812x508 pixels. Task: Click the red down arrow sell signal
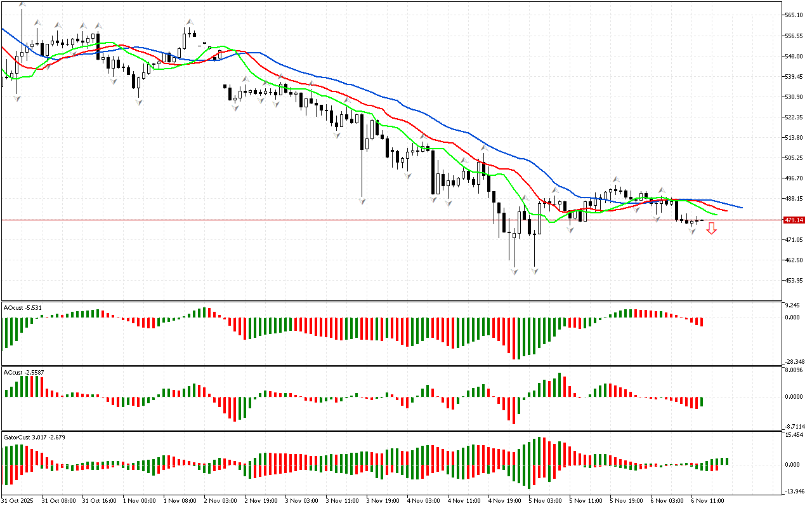point(711,229)
